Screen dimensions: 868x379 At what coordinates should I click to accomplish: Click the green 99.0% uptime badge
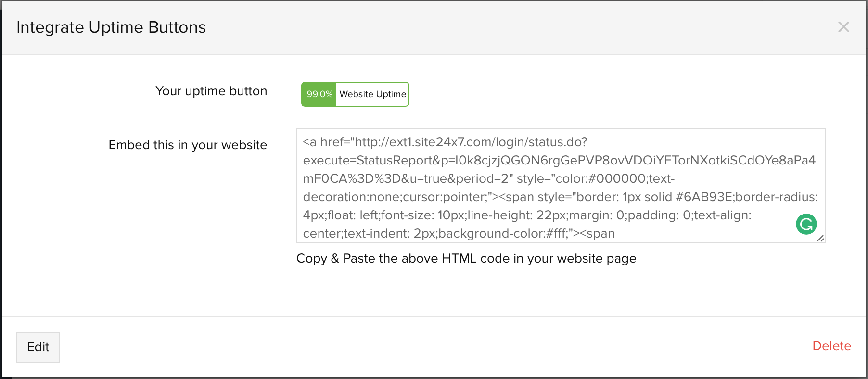[x=319, y=94]
